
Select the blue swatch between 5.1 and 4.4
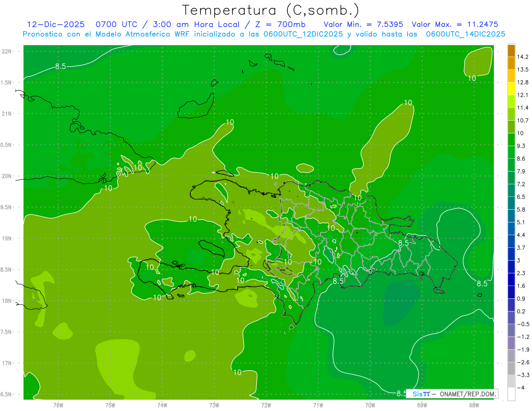[511, 228]
